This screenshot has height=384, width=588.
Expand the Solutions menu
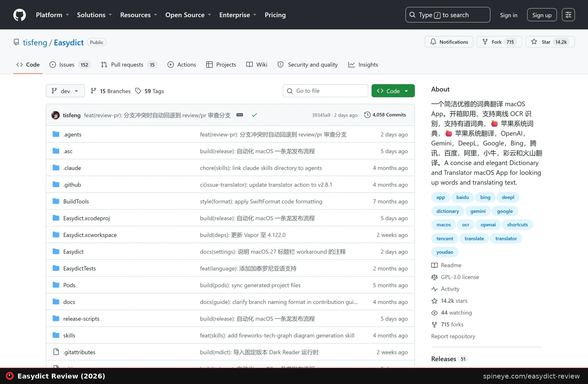click(x=94, y=15)
